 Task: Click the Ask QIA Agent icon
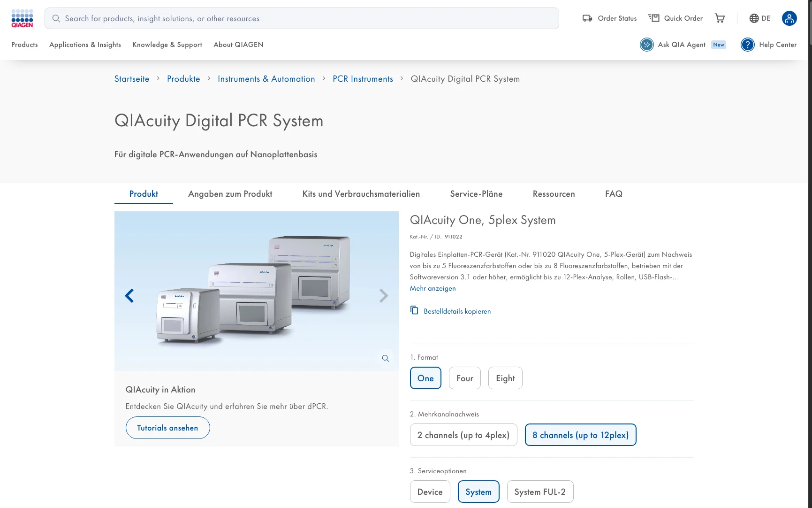646,45
